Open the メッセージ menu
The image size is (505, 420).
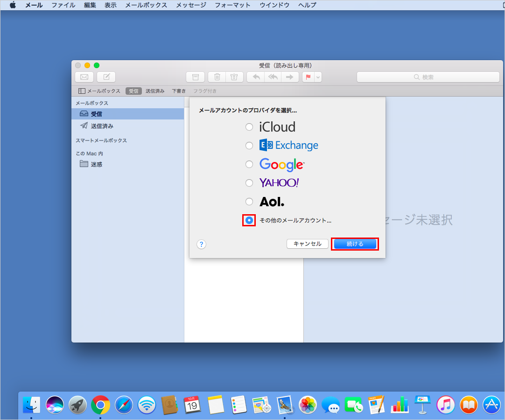pos(190,5)
